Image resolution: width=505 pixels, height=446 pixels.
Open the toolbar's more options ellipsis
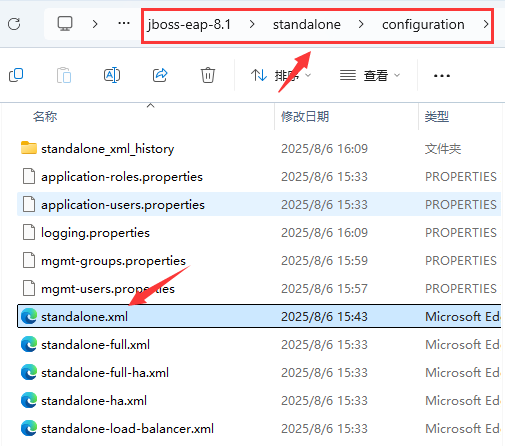(442, 76)
